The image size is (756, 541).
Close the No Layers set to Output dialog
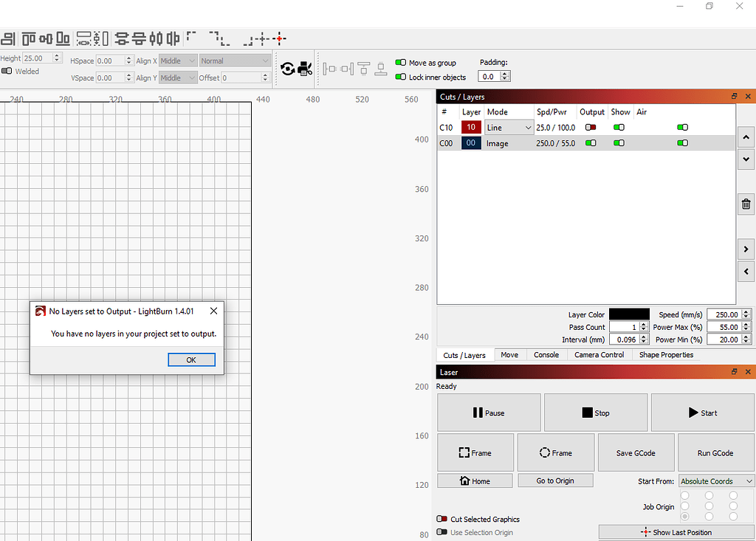coord(213,311)
